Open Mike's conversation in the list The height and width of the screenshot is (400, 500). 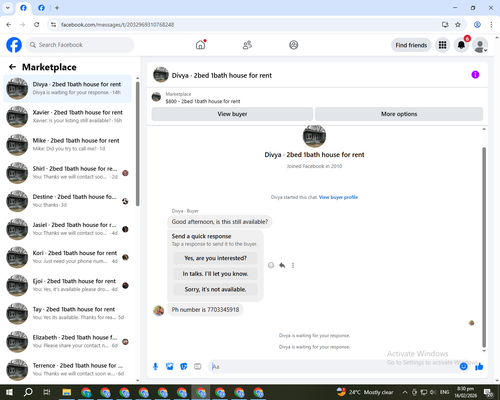[x=67, y=144]
